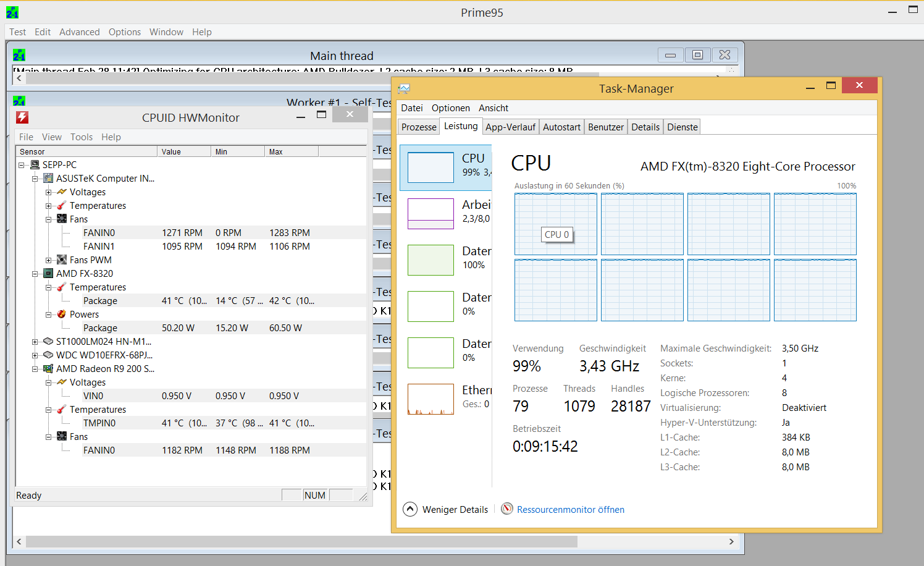This screenshot has width=924, height=566.
Task: Select the ST1000LM024 hard drive icon
Action: pyautogui.click(x=48, y=342)
